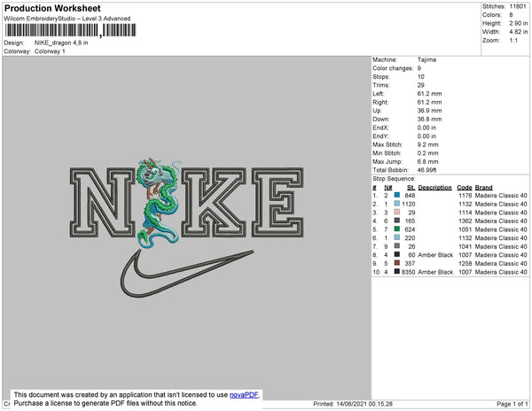Click the dragon embroidery in the NIKE design
This screenshot has height=411, width=532.
[158, 202]
